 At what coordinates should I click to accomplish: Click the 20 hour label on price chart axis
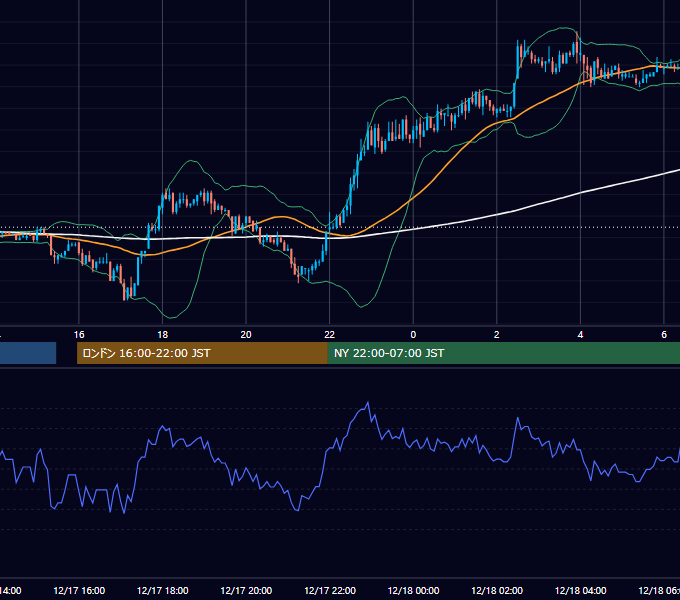tap(246, 334)
